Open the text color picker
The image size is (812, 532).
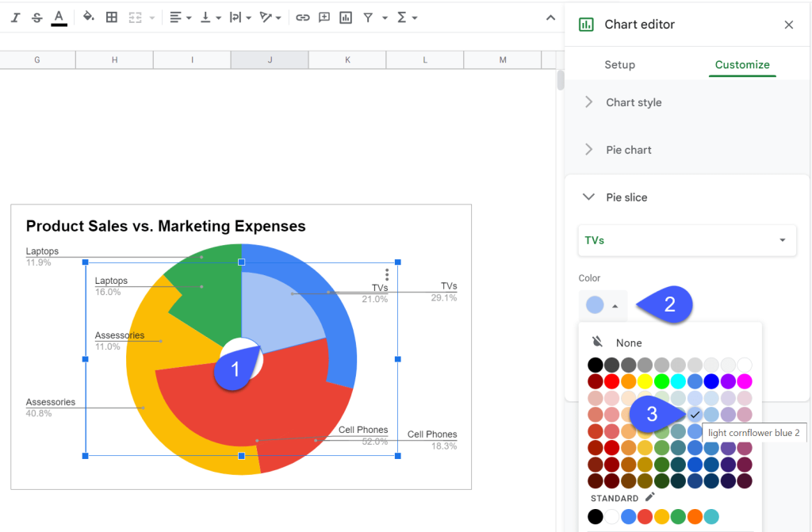point(59,17)
